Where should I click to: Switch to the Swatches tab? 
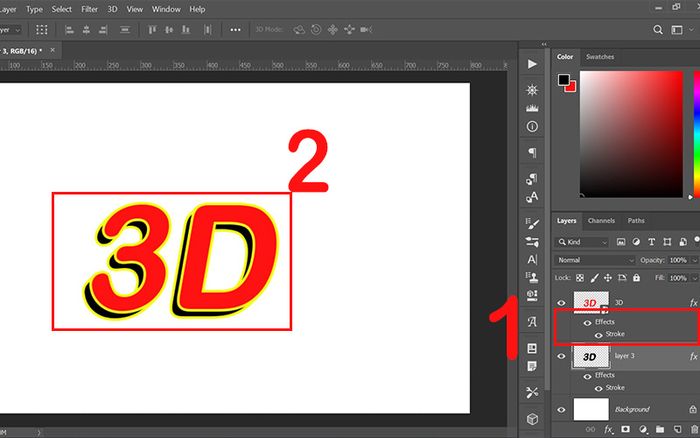[600, 57]
